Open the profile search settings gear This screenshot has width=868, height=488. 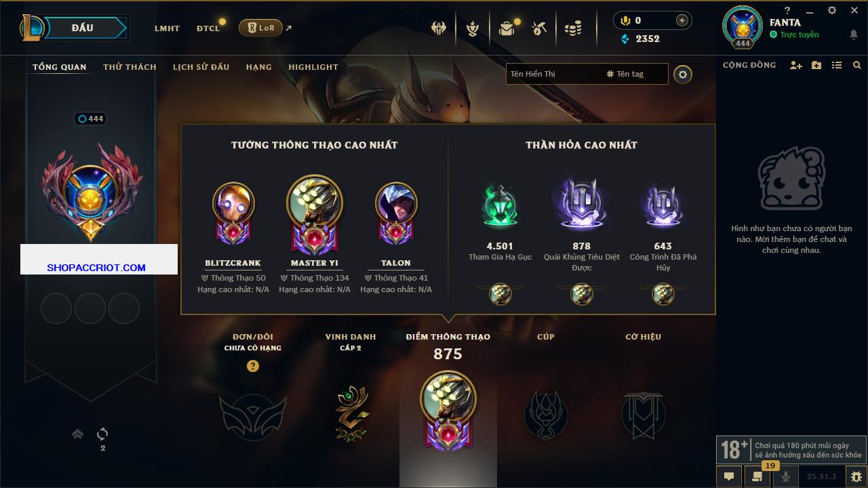[x=683, y=74]
